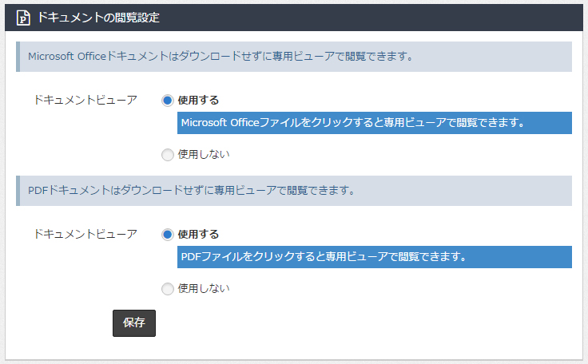Click 使用する label text in PDF section
This screenshot has height=364, width=588.
click(x=198, y=235)
